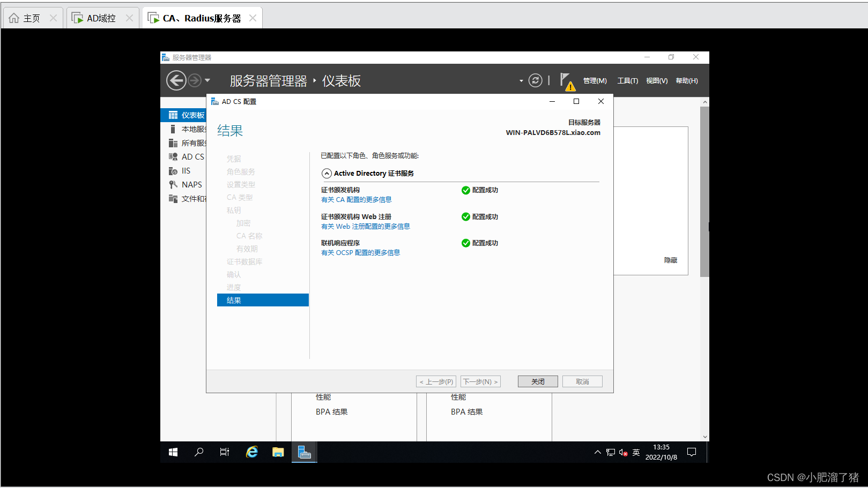Maximize the AD CS 配置 dialog

point(576,101)
